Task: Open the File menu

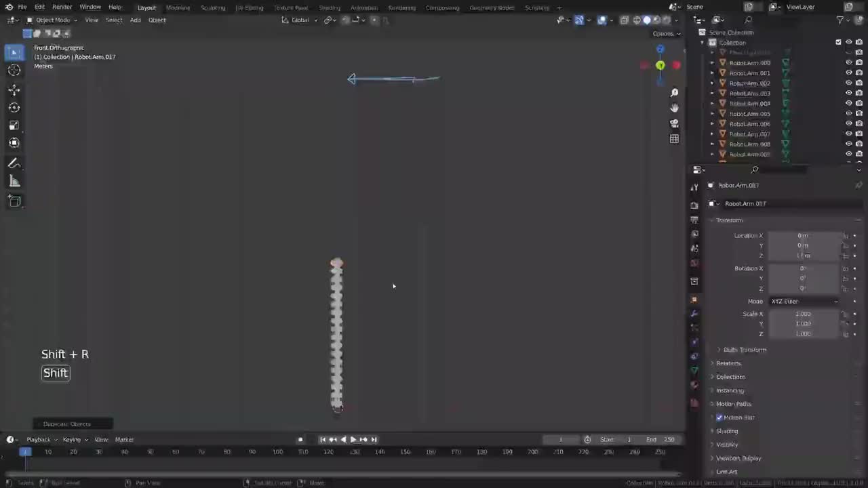Action: click(22, 7)
